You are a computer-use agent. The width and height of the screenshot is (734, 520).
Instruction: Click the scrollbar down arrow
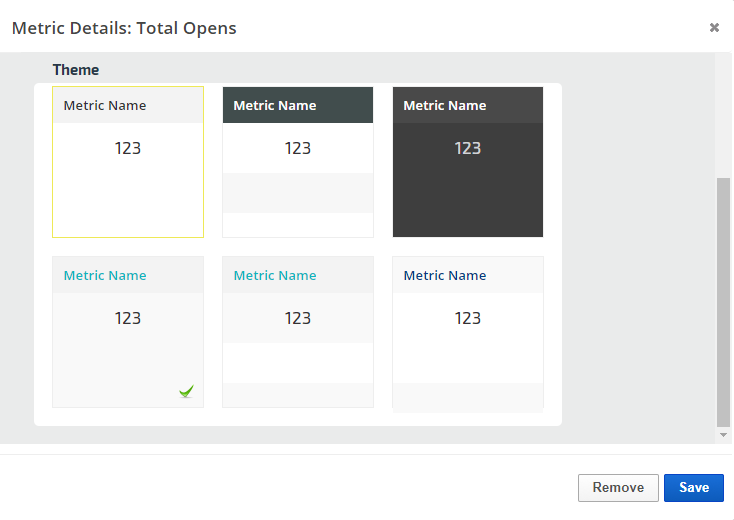[x=724, y=436]
